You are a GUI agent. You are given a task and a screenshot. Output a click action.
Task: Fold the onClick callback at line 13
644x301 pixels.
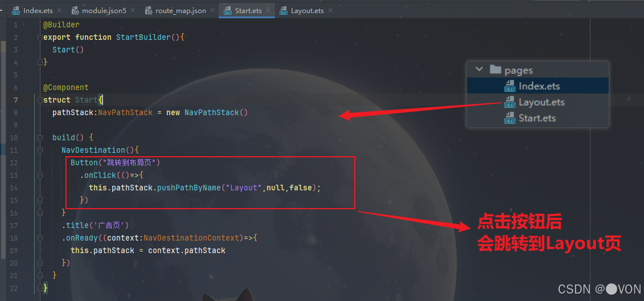40,176
